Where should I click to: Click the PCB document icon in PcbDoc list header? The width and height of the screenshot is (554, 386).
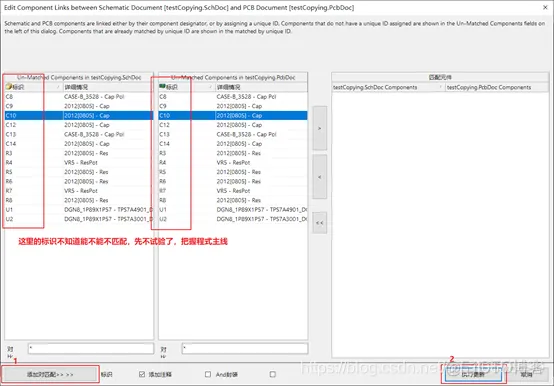(x=163, y=87)
